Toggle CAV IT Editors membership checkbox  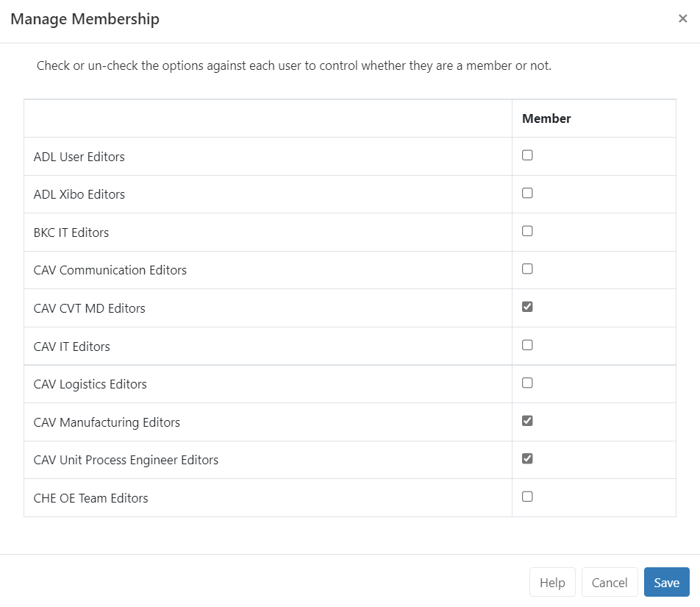click(x=527, y=345)
